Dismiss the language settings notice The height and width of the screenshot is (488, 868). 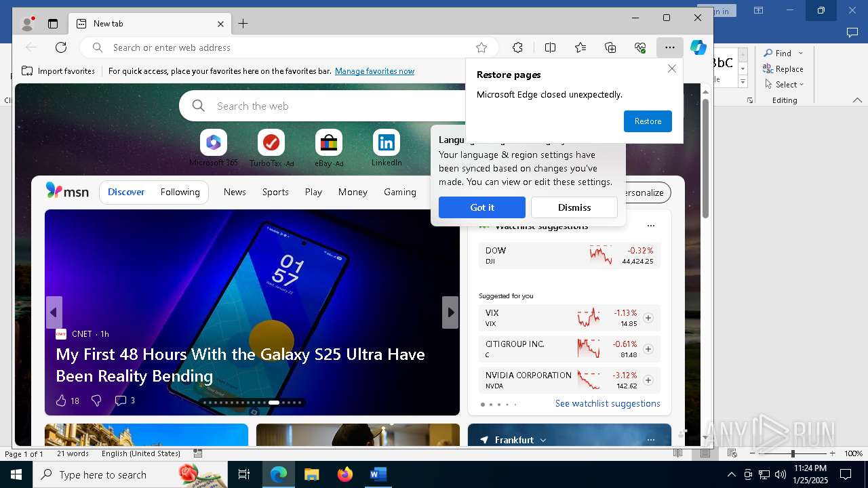[574, 207]
